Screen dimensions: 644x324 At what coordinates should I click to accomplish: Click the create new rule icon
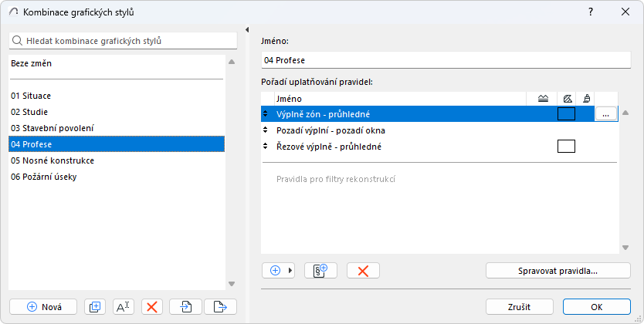tap(320, 271)
